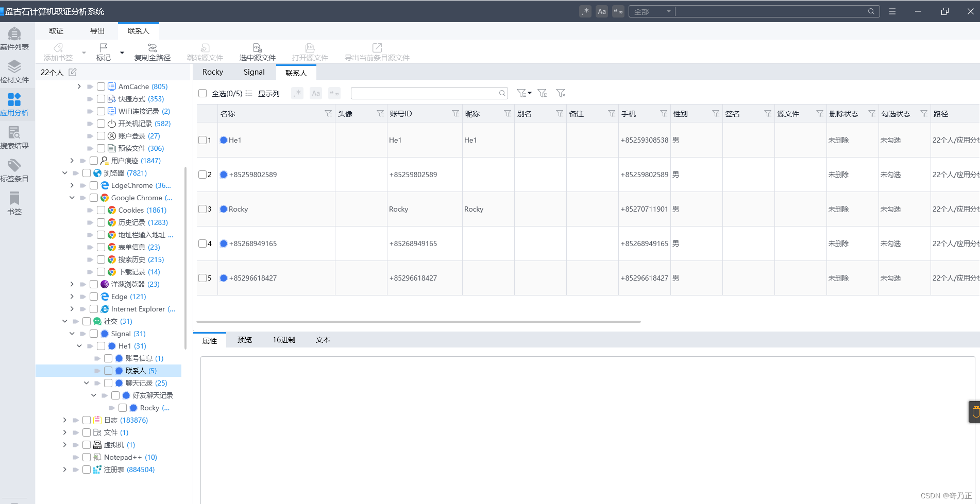Click the horizontal scrollbar under the contact table
The width and height of the screenshot is (980, 504).
point(419,322)
